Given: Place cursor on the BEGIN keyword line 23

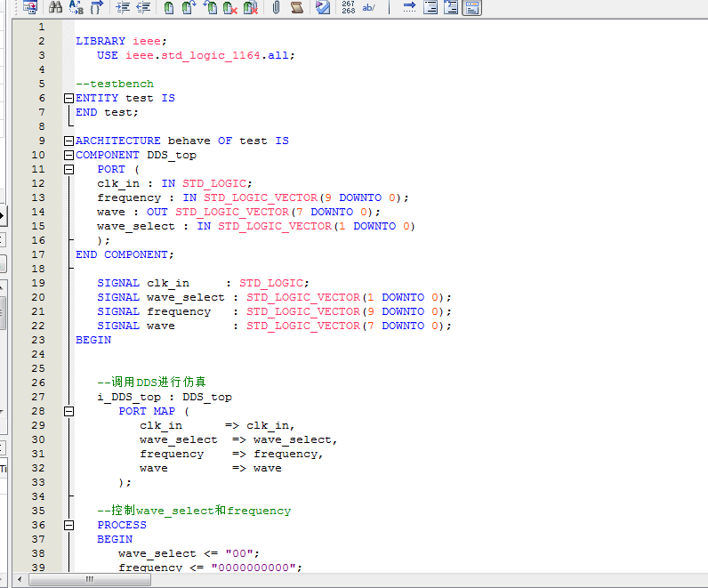Looking at the screenshot, I should (93, 340).
